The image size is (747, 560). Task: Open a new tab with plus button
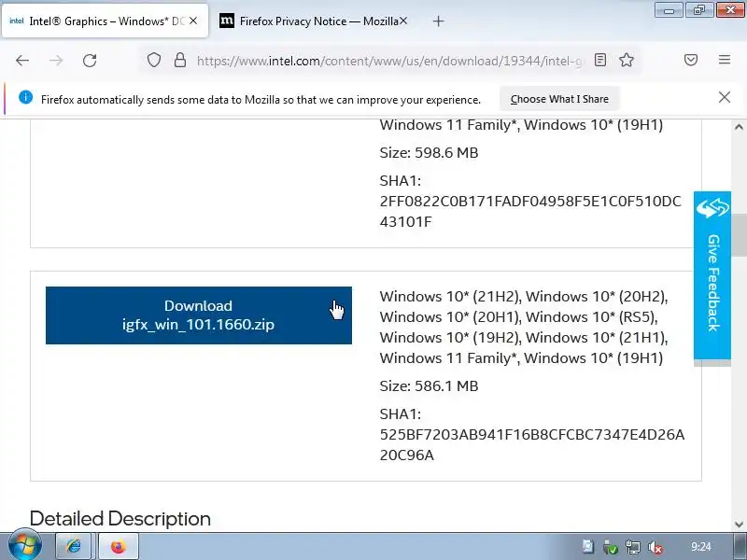tap(438, 21)
